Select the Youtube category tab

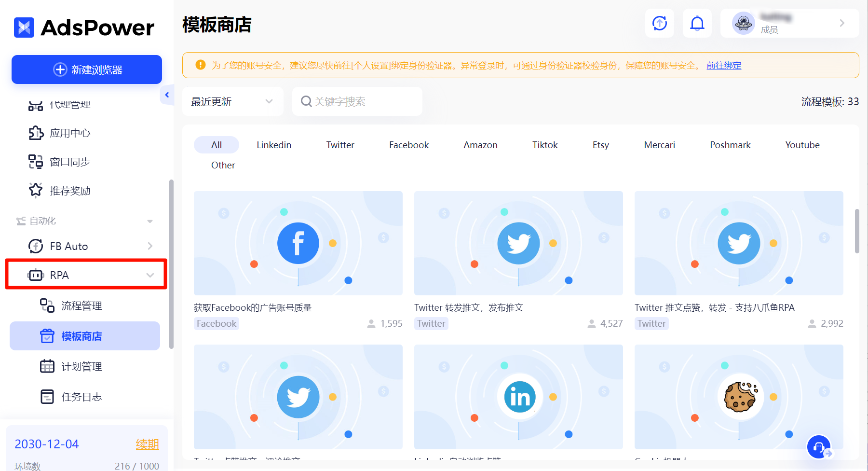click(x=802, y=145)
